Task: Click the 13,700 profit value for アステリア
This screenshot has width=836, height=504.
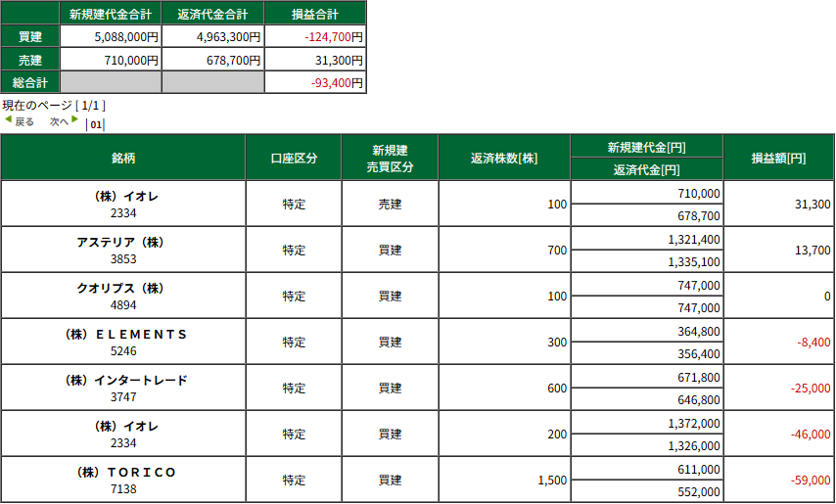Action: click(x=813, y=250)
